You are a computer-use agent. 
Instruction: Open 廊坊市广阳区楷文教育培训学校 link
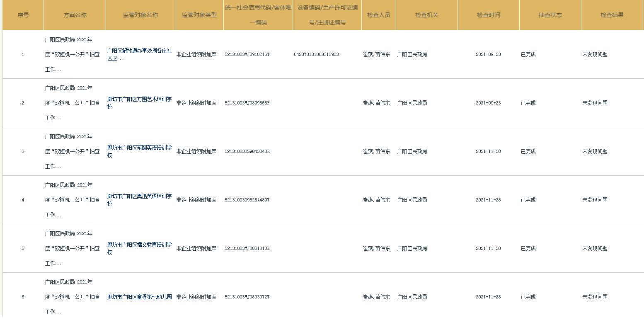point(139,248)
